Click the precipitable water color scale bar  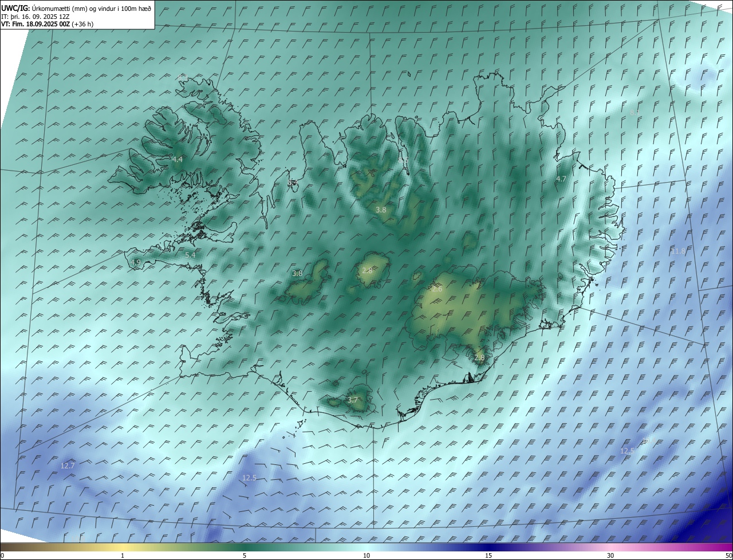[366, 547]
